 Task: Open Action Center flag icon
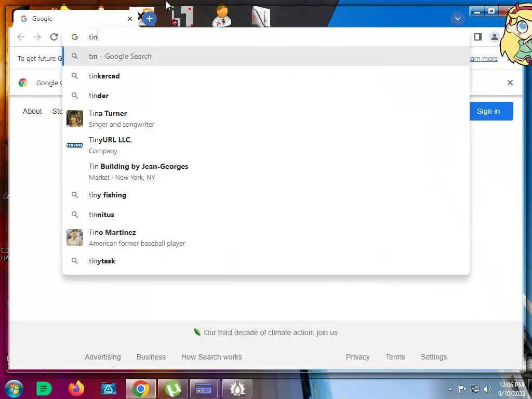pyautogui.click(x=462, y=389)
